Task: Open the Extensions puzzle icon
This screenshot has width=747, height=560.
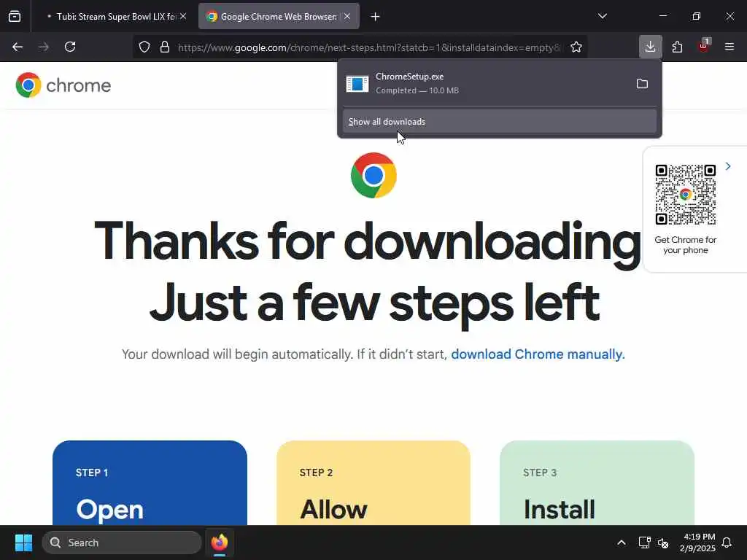Action: click(677, 47)
